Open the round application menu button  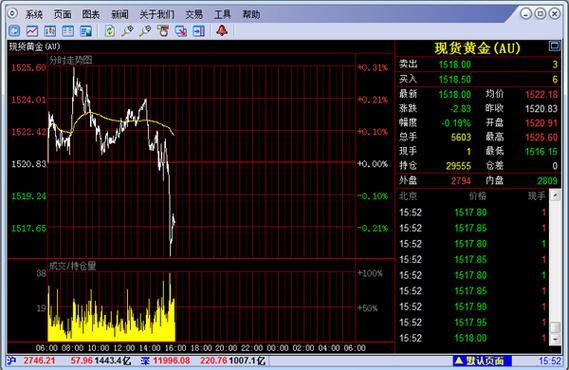(x=12, y=14)
